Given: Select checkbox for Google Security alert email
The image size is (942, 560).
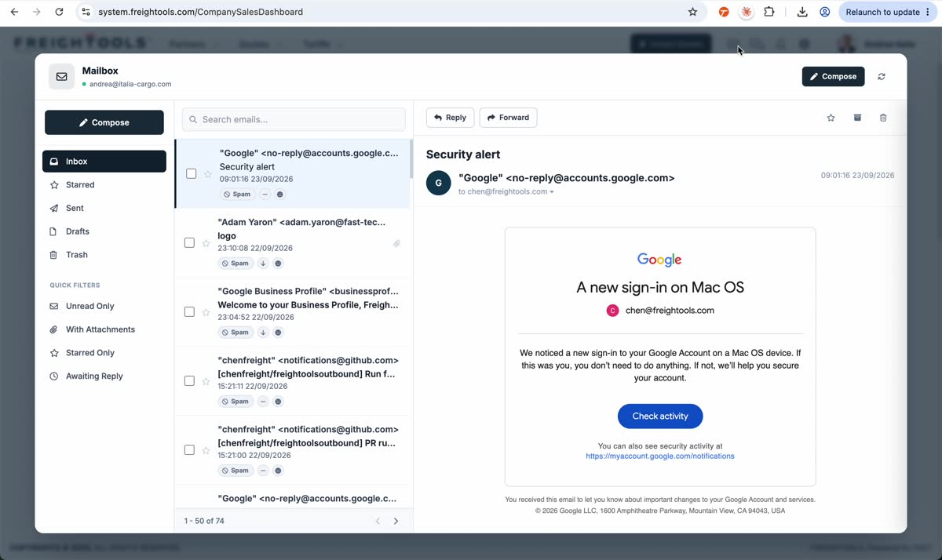Looking at the screenshot, I should (x=191, y=173).
